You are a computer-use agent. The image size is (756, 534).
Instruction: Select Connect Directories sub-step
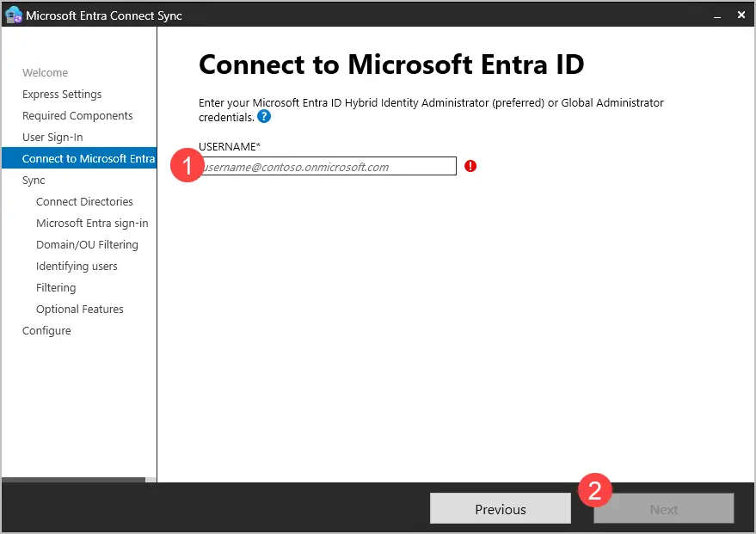(x=84, y=201)
